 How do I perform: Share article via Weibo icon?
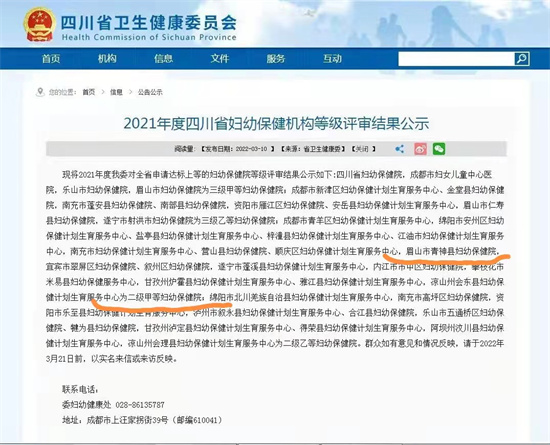tap(420, 149)
